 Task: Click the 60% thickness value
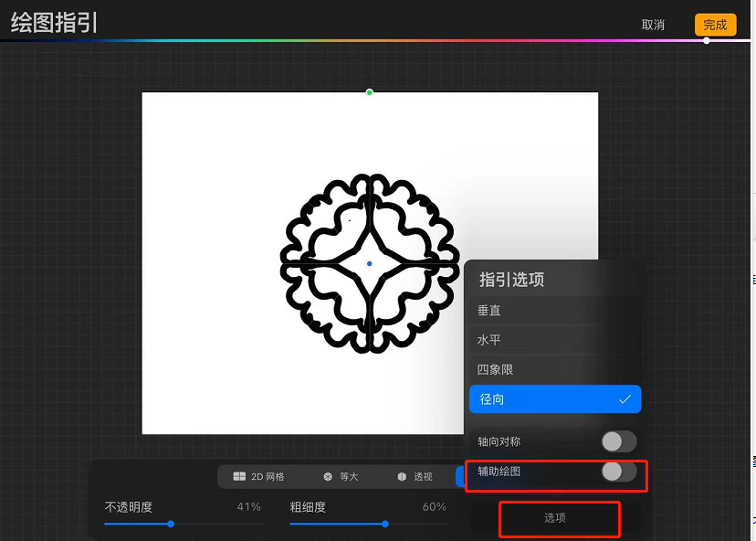click(434, 507)
